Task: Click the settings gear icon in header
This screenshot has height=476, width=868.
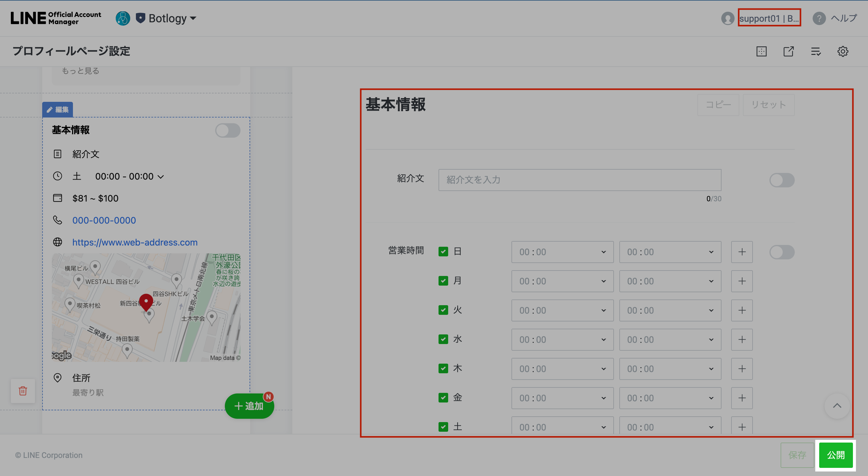Action: (x=842, y=52)
